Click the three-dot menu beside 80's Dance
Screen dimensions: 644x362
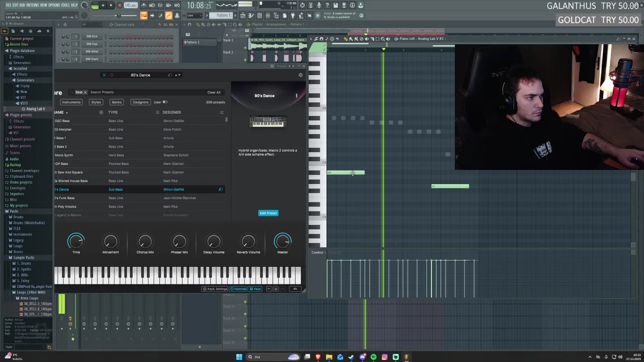[x=296, y=96]
